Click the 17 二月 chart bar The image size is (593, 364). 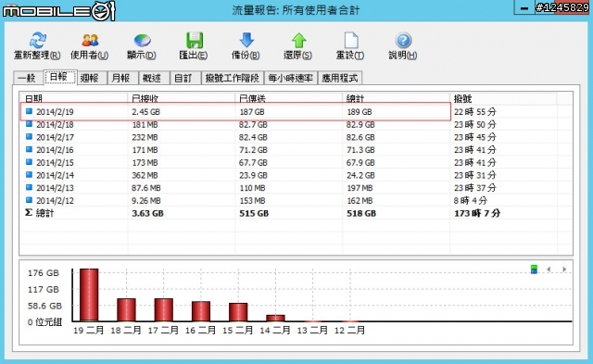coord(163,309)
